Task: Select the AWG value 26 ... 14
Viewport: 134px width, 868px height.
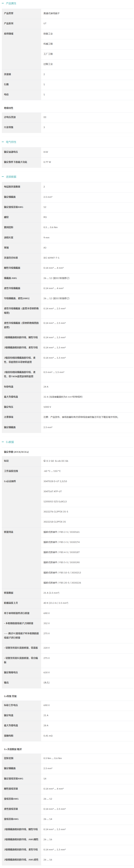Action: (48, 819)
